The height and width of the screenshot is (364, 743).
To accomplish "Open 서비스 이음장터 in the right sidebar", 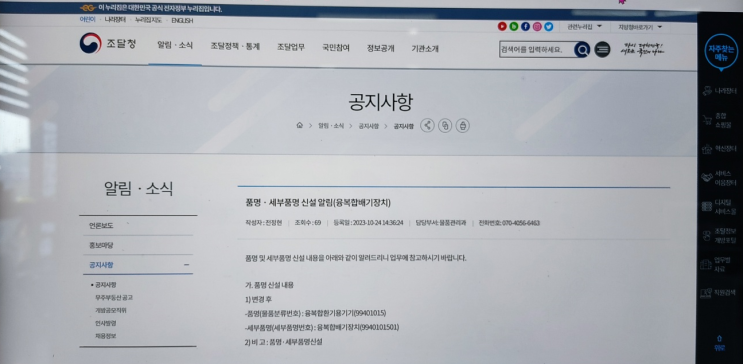I will click(719, 178).
